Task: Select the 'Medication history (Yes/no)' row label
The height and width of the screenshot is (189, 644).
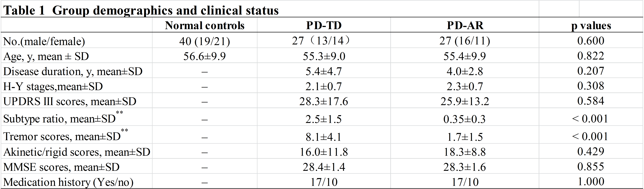Action: (68, 182)
